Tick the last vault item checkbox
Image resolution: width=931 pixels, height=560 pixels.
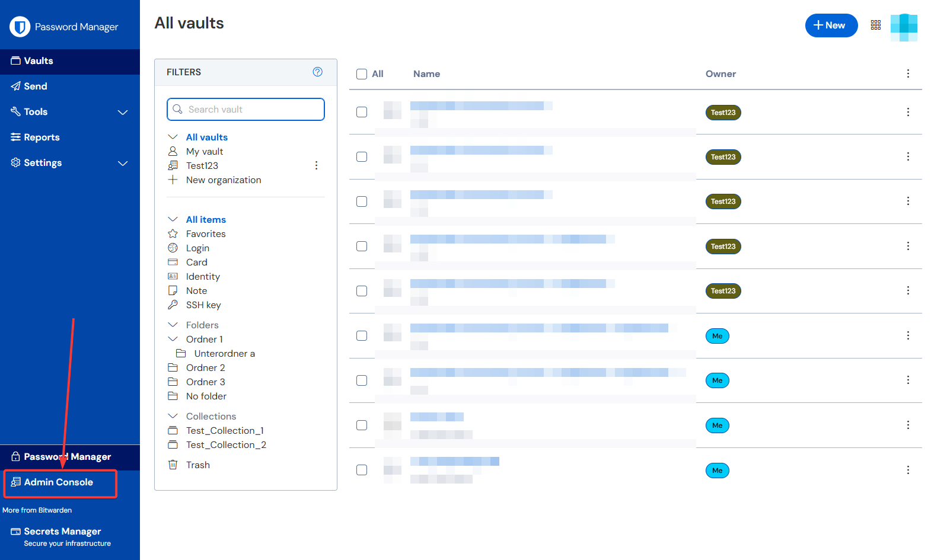click(362, 470)
